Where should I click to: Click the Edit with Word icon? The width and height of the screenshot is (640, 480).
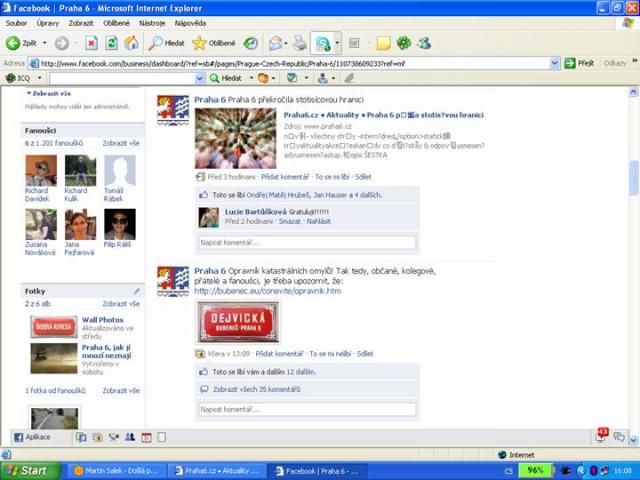354,43
